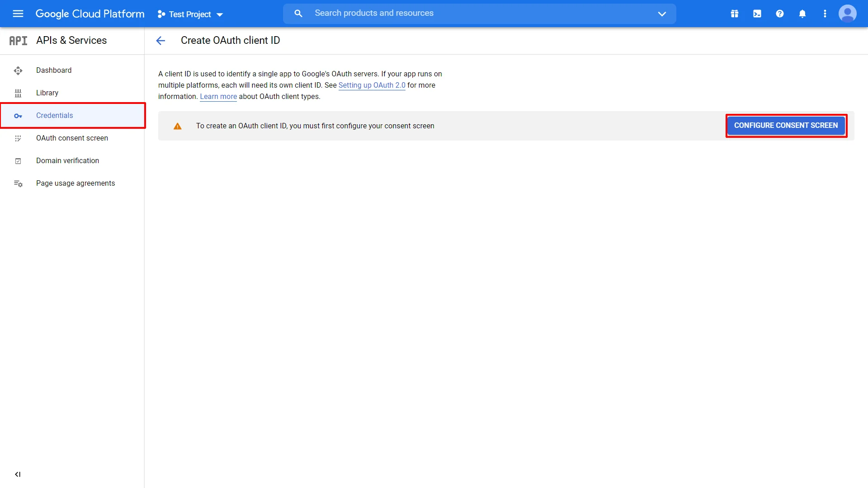Click the Library grid icon
This screenshot has height=488, width=868.
tap(18, 92)
